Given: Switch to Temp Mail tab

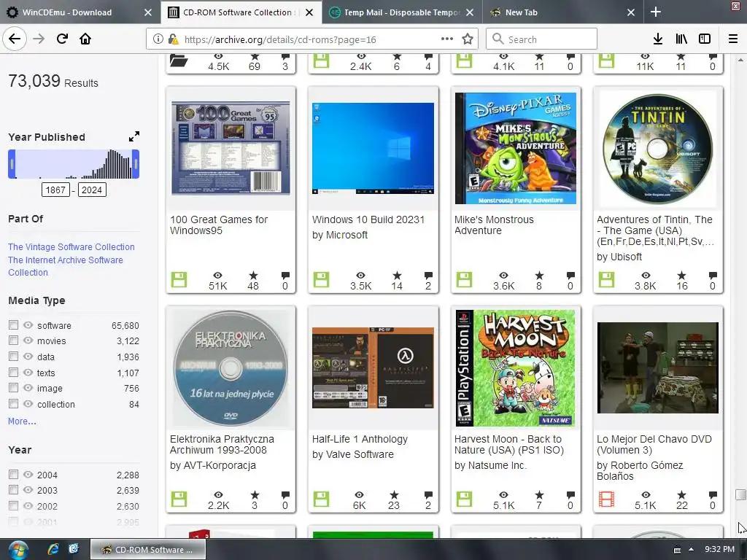Looking at the screenshot, I should [401, 12].
